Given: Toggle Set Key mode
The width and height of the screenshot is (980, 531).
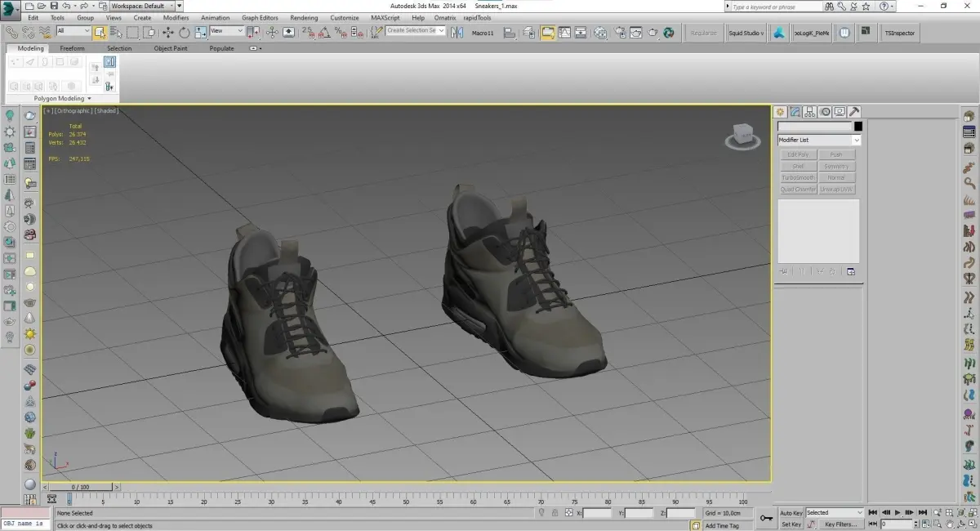Looking at the screenshot, I should 791,524.
